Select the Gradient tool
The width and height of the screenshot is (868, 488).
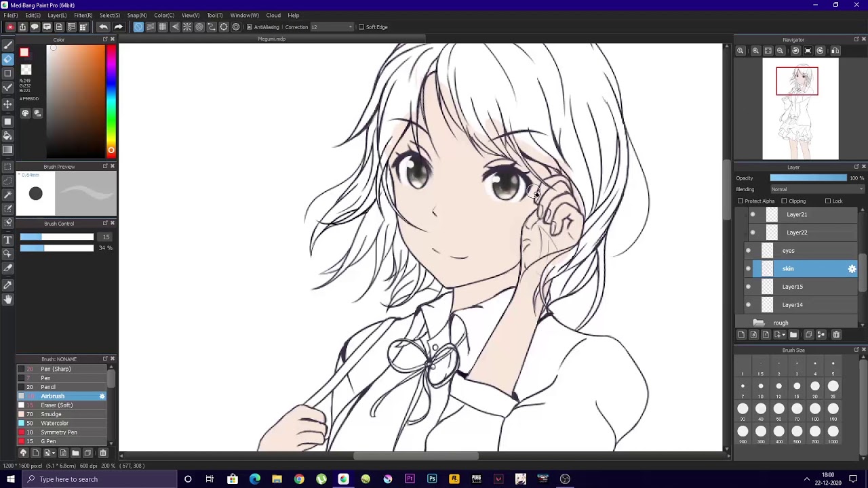(7, 150)
